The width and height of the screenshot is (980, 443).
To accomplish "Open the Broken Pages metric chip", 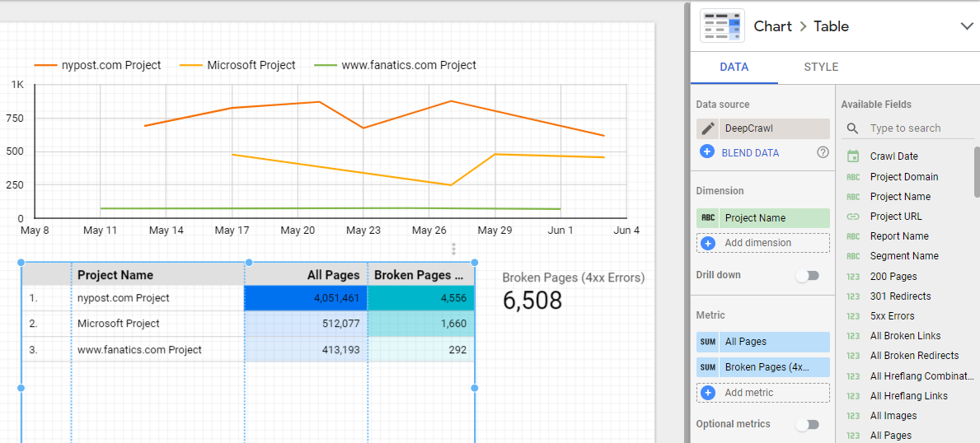I will (x=773, y=367).
